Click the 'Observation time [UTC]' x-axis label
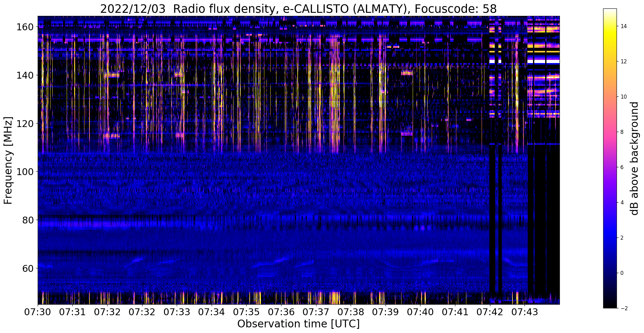644x333 pixels. coord(298,324)
